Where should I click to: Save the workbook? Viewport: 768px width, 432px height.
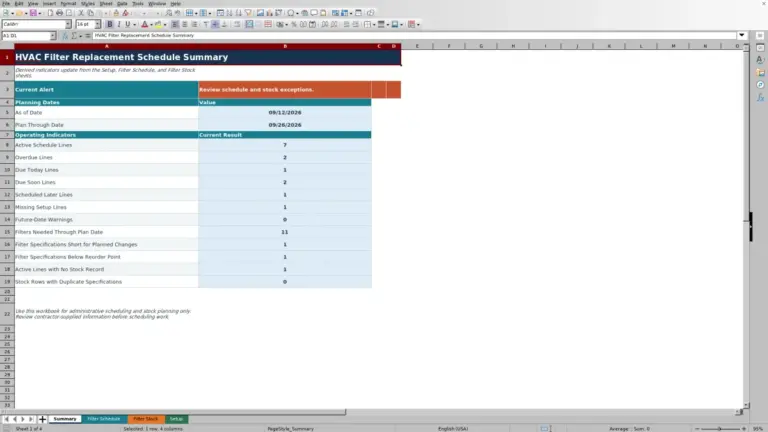tap(33, 13)
